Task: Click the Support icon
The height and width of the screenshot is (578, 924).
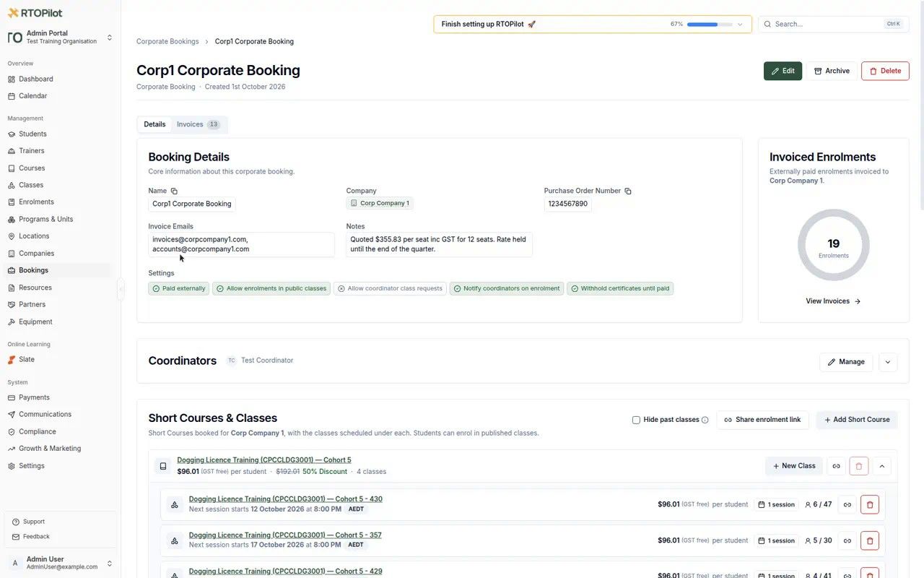Action: click(16, 522)
